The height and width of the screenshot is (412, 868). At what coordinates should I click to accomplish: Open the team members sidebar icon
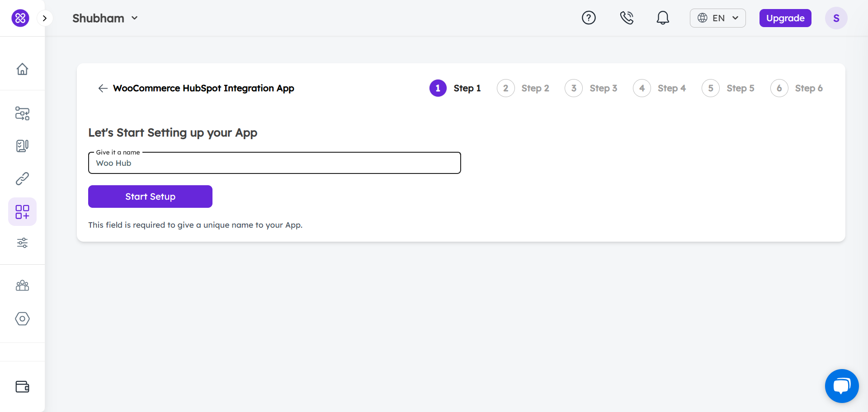point(22,286)
